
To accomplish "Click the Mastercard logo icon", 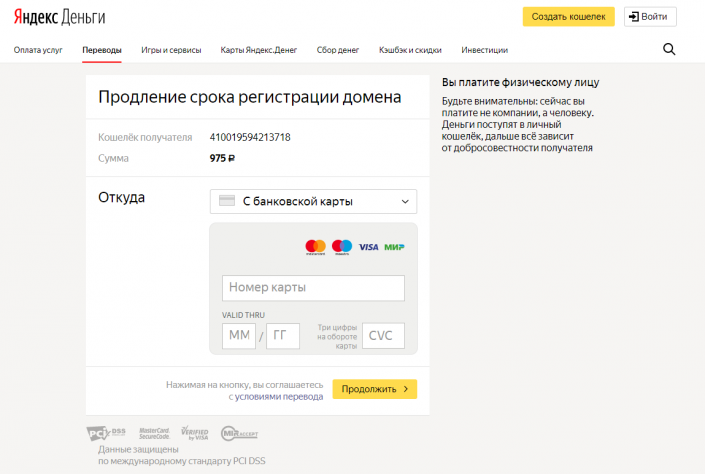I will point(315,246).
